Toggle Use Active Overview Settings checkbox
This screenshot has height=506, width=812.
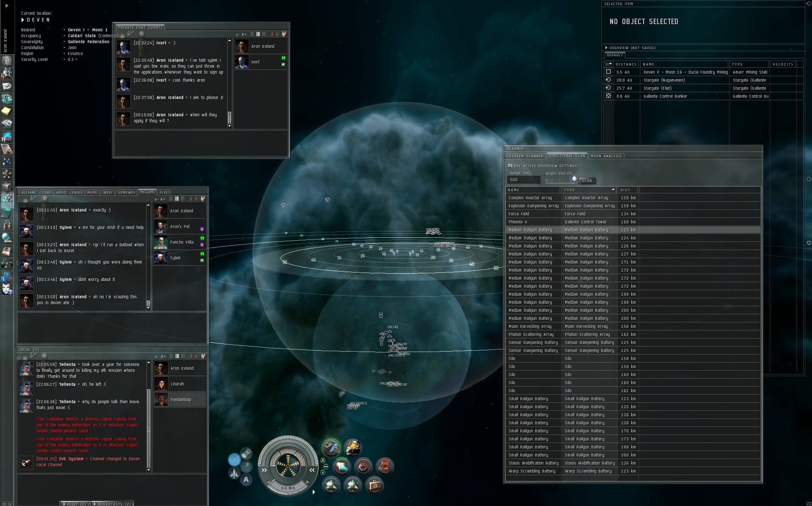coord(510,166)
